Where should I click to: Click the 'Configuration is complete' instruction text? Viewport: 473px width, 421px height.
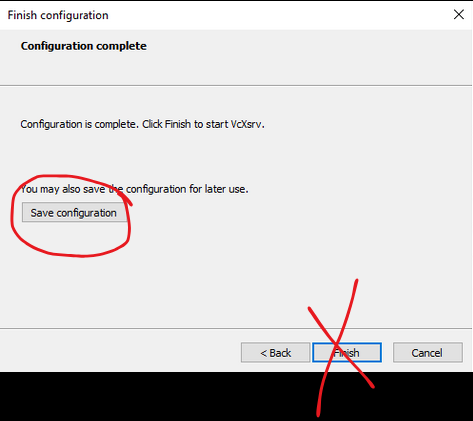tap(142, 124)
